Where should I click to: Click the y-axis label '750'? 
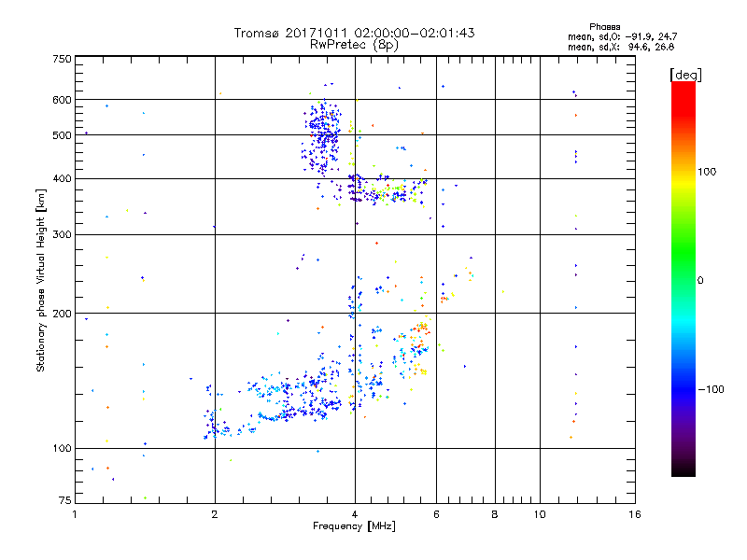(x=62, y=59)
